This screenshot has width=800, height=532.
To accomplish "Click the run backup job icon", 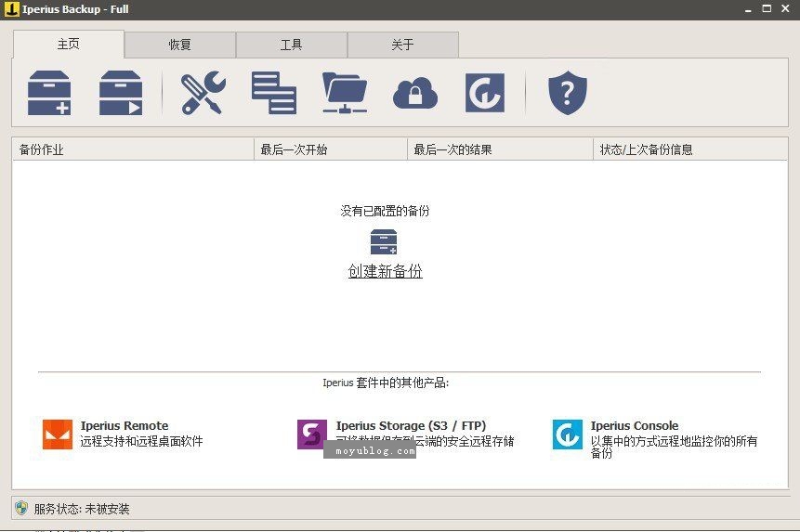I will pyautogui.click(x=121, y=93).
